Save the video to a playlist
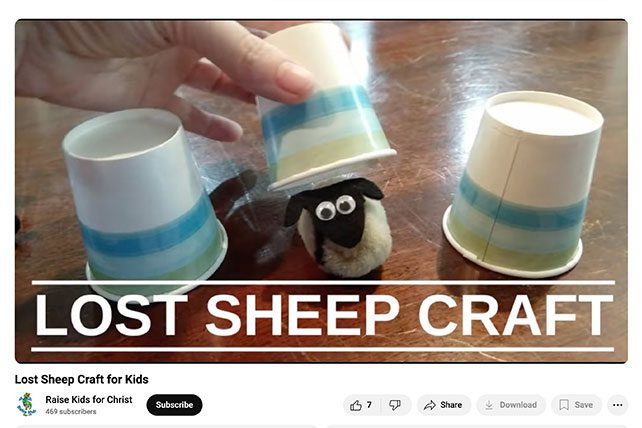 coord(576,405)
